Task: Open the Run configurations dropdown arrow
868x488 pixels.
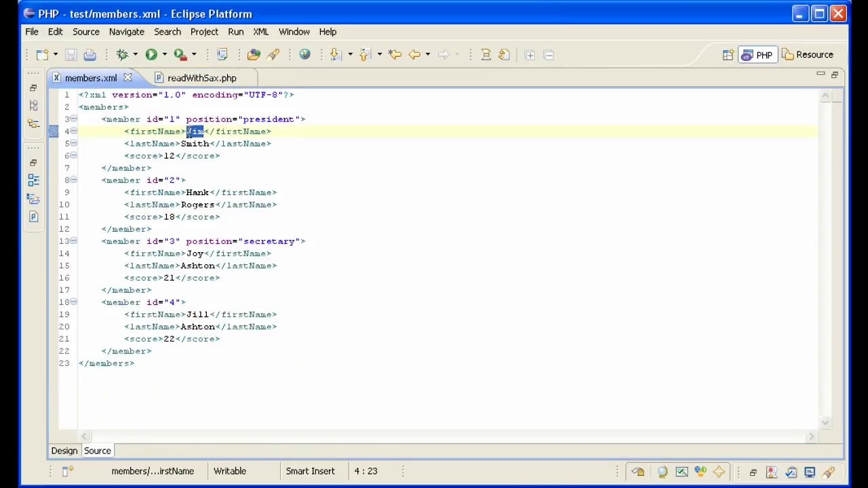Action: click(x=164, y=55)
